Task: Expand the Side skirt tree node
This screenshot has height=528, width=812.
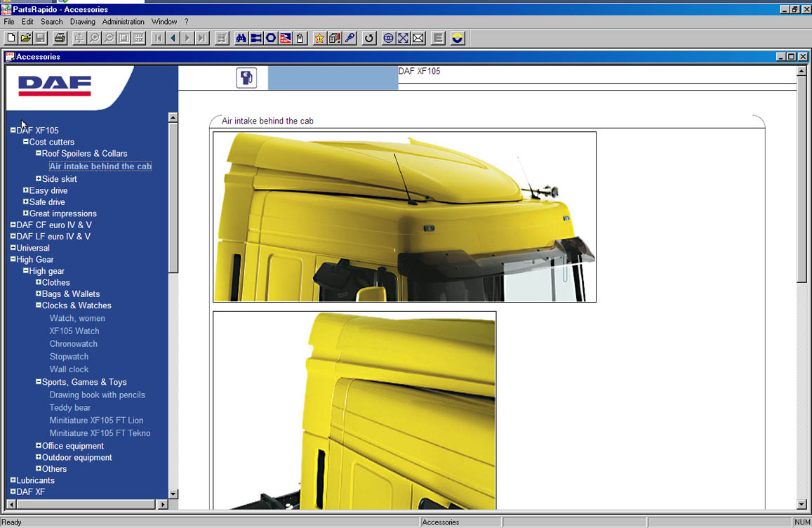Action: point(39,179)
